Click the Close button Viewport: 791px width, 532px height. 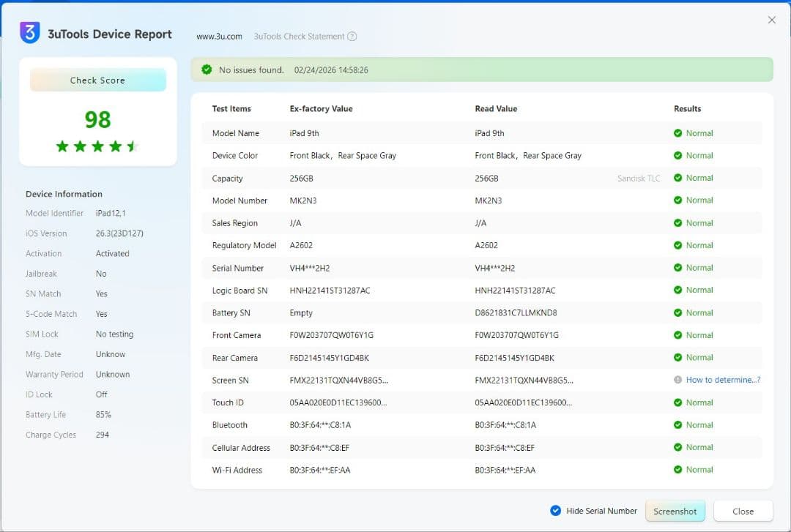(x=743, y=511)
